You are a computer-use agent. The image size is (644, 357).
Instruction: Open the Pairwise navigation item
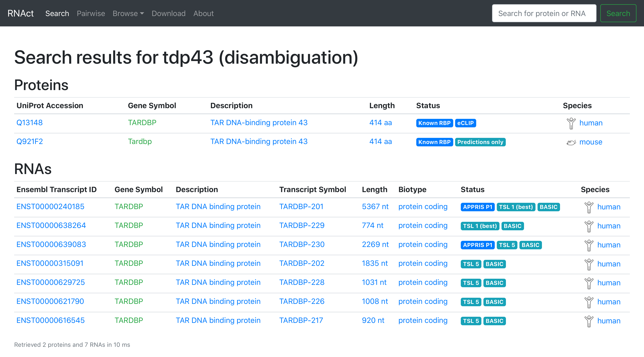point(91,14)
